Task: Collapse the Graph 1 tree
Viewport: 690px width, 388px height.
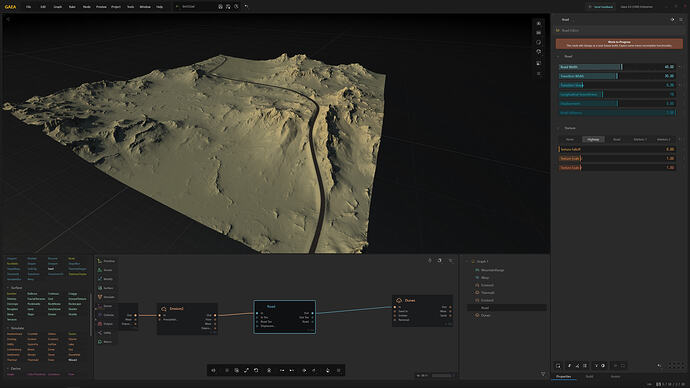Action: click(x=468, y=261)
